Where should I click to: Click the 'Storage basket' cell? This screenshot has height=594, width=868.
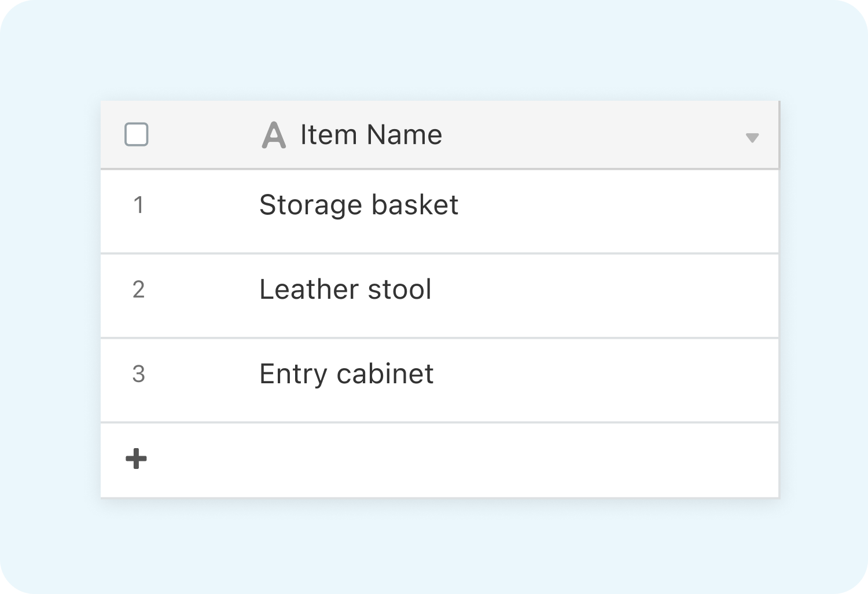click(359, 204)
